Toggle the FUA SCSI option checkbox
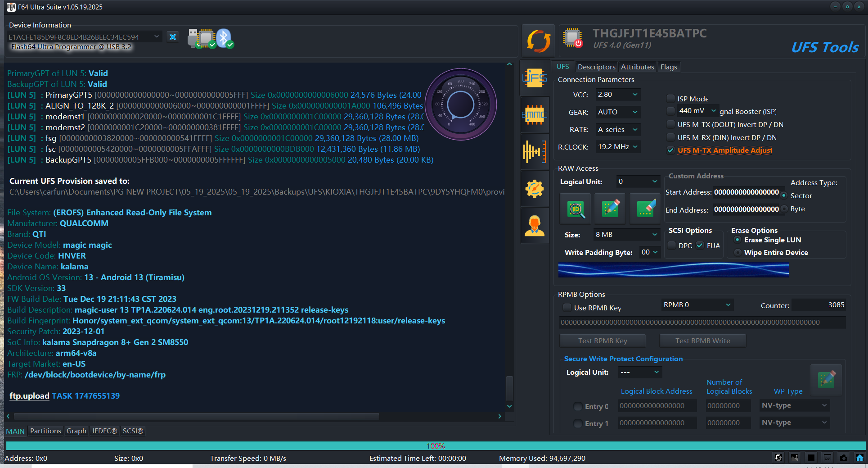 pyautogui.click(x=700, y=245)
